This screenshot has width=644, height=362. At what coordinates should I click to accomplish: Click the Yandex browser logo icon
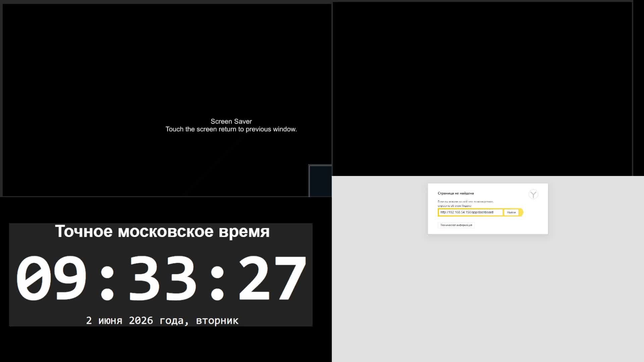click(x=533, y=194)
